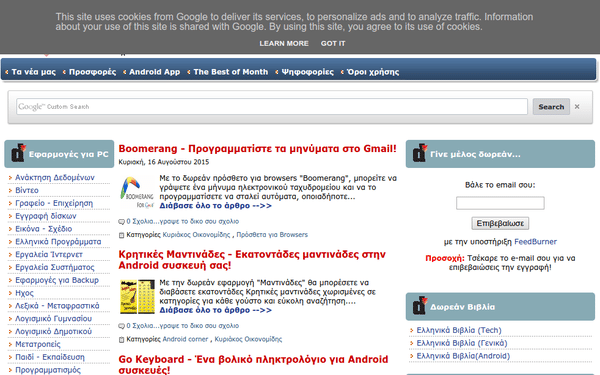This screenshot has width=600, height=375.
Task: Dismiss cookie notice with GOT IT
Action: click(333, 44)
